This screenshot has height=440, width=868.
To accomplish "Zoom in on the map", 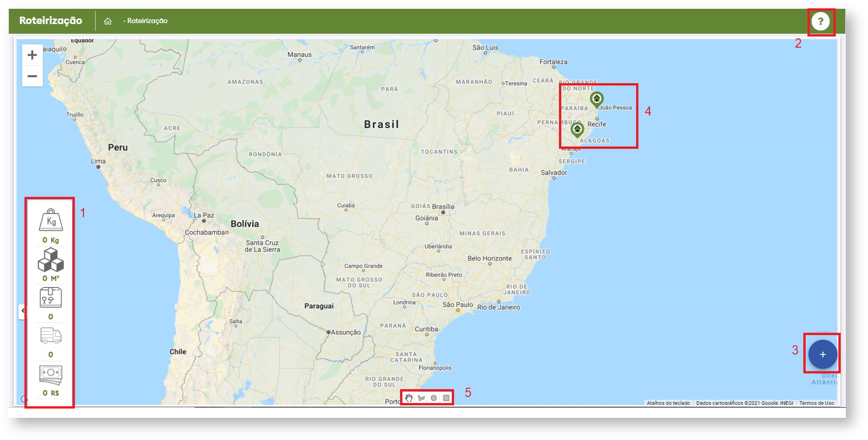I will [32, 55].
